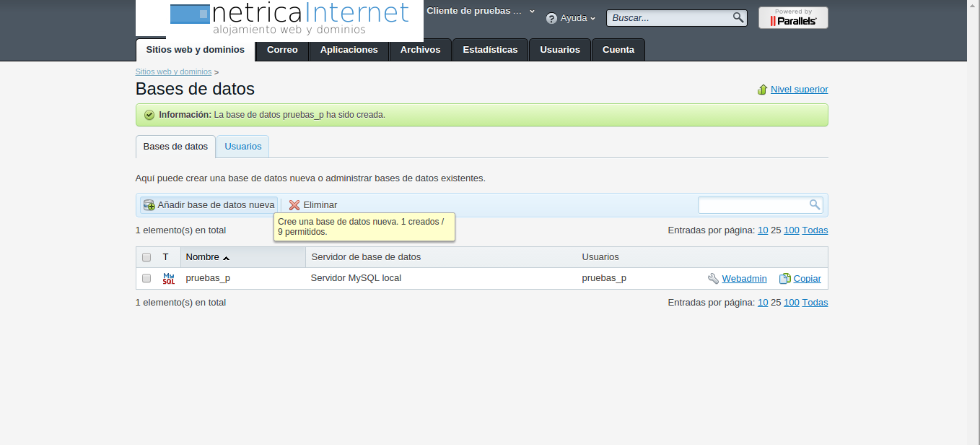Image resolution: width=980 pixels, height=445 pixels.
Task: Click the Webadmin wrench icon
Action: 714,279
